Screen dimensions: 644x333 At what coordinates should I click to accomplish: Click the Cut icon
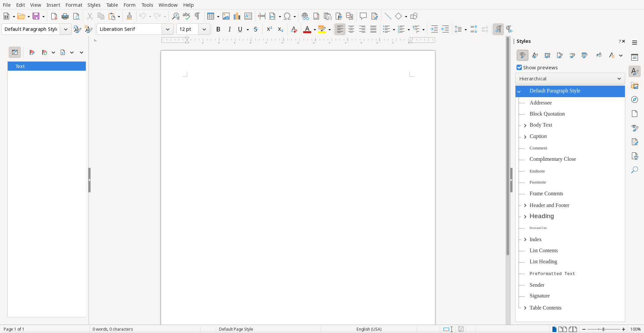coord(90,16)
